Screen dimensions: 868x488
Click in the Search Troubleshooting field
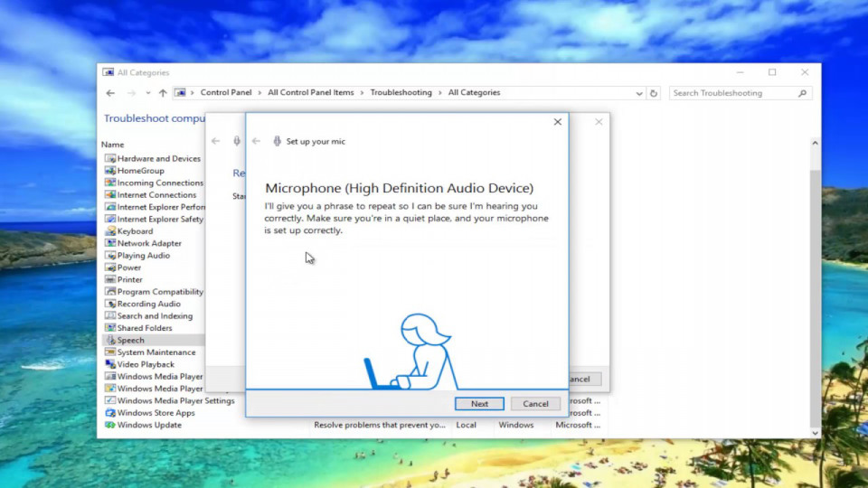(732, 93)
